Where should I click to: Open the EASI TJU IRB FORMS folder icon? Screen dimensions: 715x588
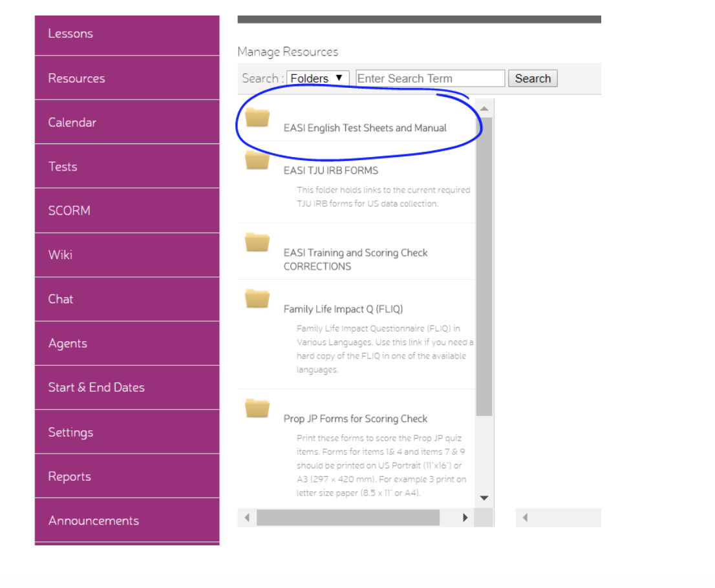pos(257,161)
